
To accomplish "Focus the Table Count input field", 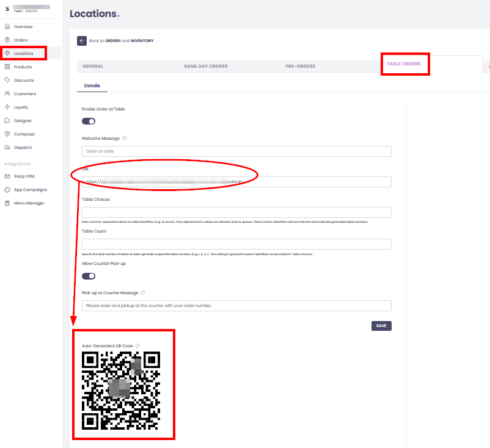I will click(x=236, y=244).
